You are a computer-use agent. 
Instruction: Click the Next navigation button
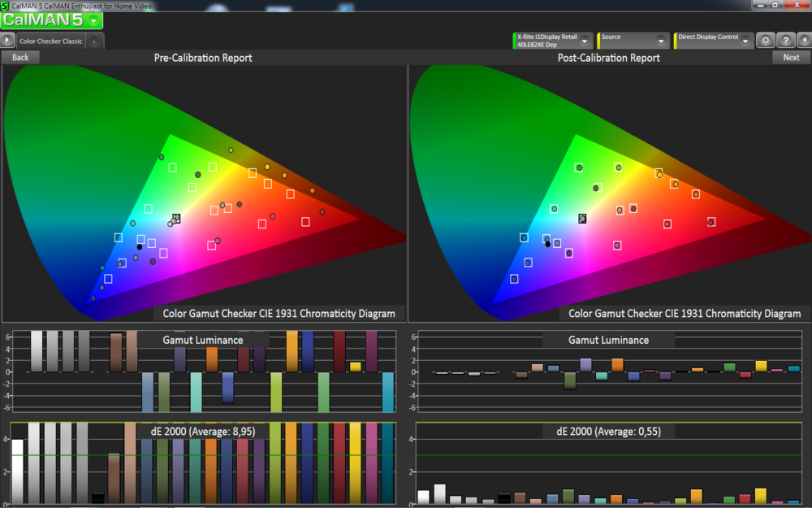point(792,57)
